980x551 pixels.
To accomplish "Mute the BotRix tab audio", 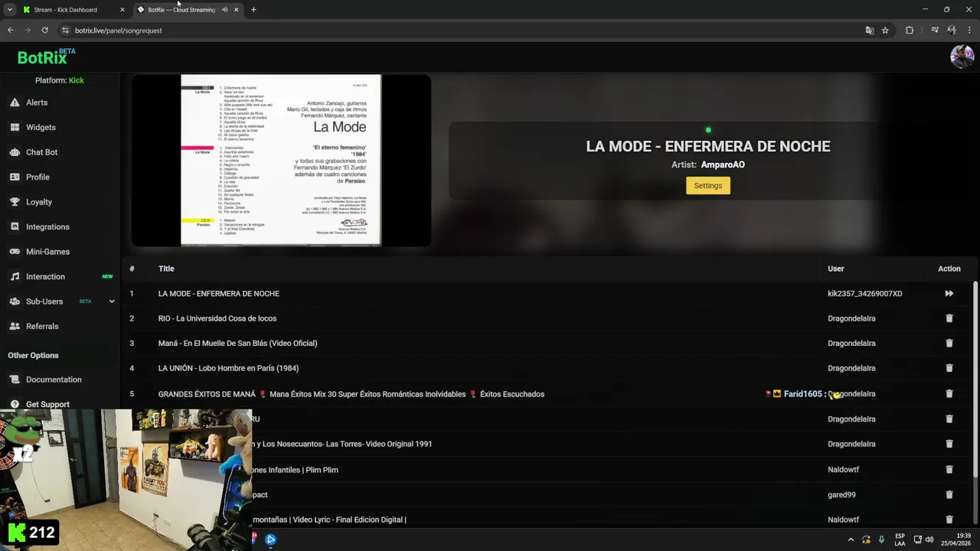I will [x=224, y=10].
